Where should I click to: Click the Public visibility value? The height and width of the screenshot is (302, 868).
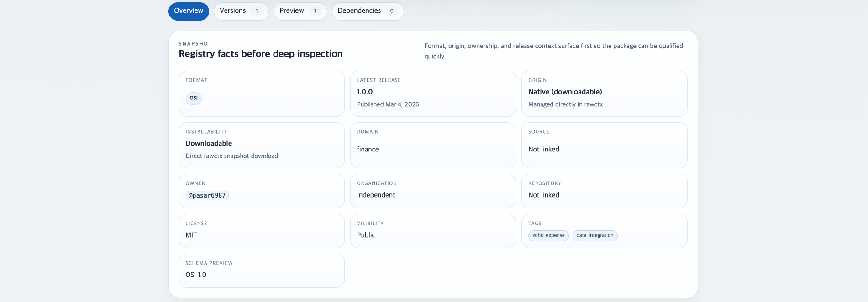[366, 235]
